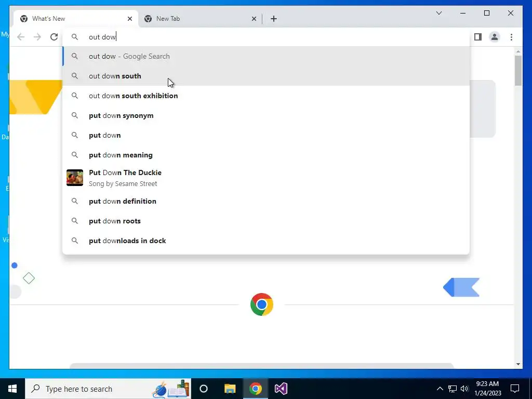Select 'put down definition' suggestion
The image size is (532, 399).
coord(267,201)
